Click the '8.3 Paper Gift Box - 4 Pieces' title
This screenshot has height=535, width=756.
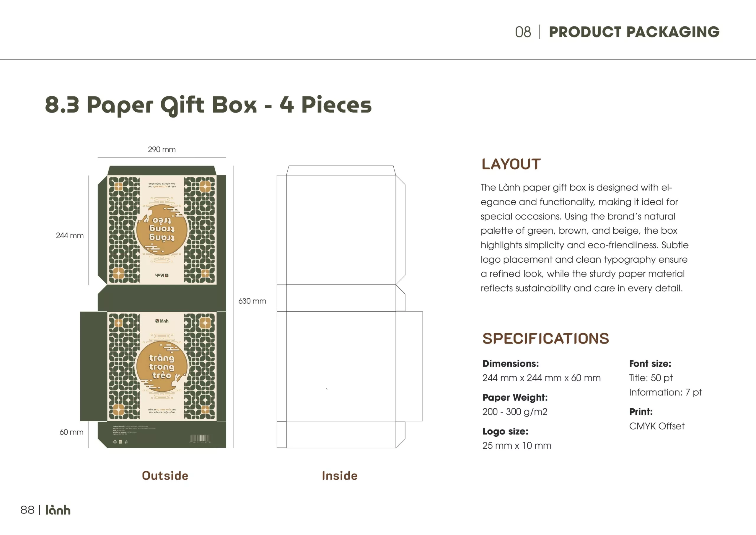208,105
